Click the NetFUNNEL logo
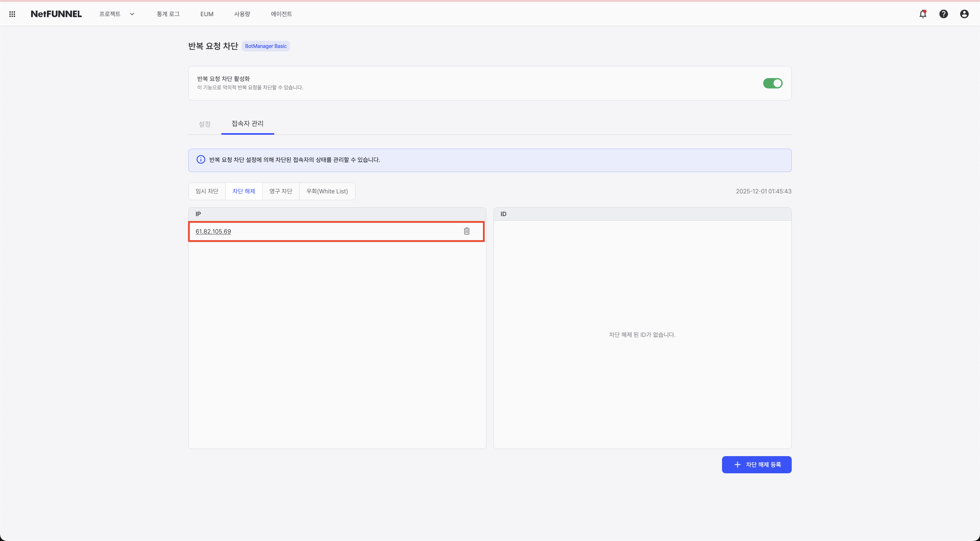This screenshot has width=980, height=541. [x=56, y=14]
